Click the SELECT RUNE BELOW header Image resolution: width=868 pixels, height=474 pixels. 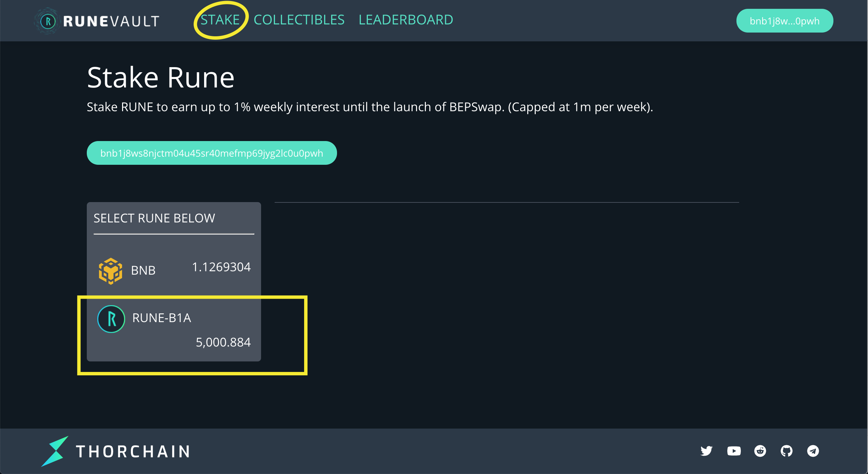pyautogui.click(x=154, y=218)
